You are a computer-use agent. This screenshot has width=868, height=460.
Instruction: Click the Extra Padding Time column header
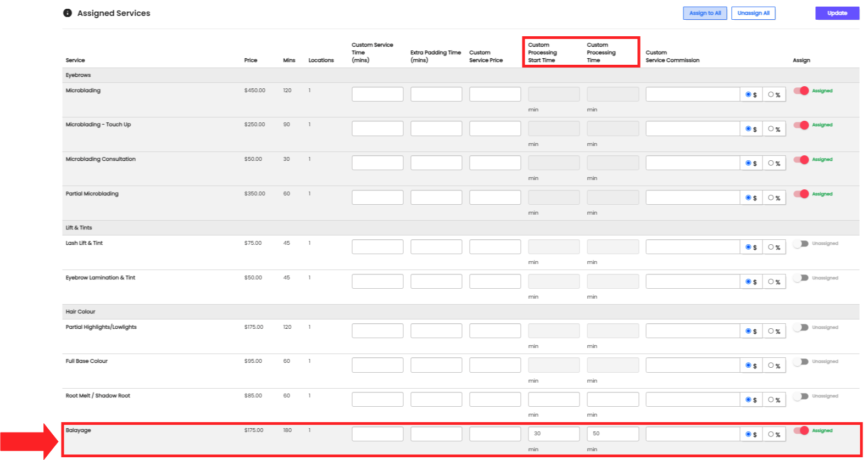[436, 57]
